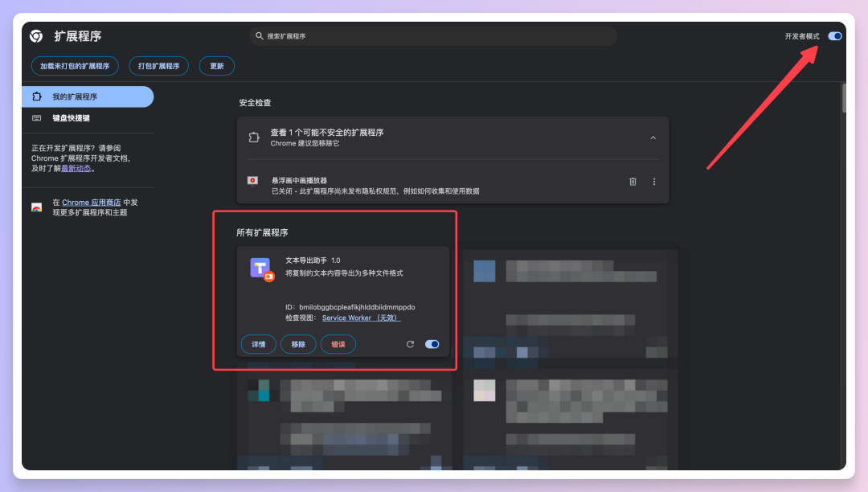Image resolution: width=868 pixels, height=492 pixels.
Task: Open the Chrome 应用商店 link
Action: [92, 203]
